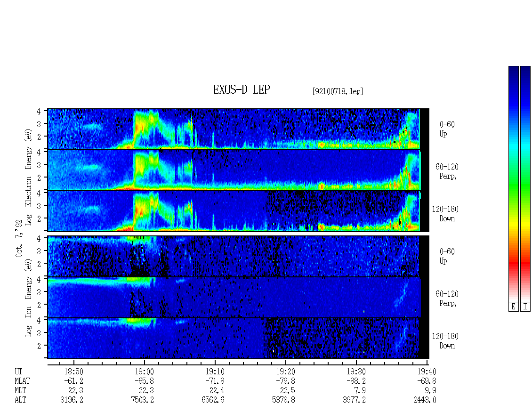Click the MLT row label
The height and width of the screenshot is (412, 532).
(x=20, y=391)
